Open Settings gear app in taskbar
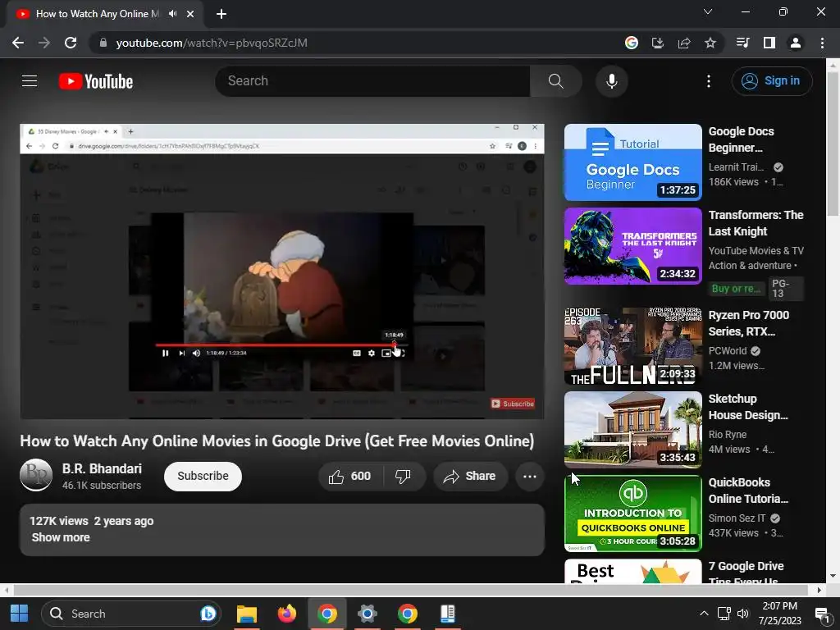 click(x=367, y=614)
